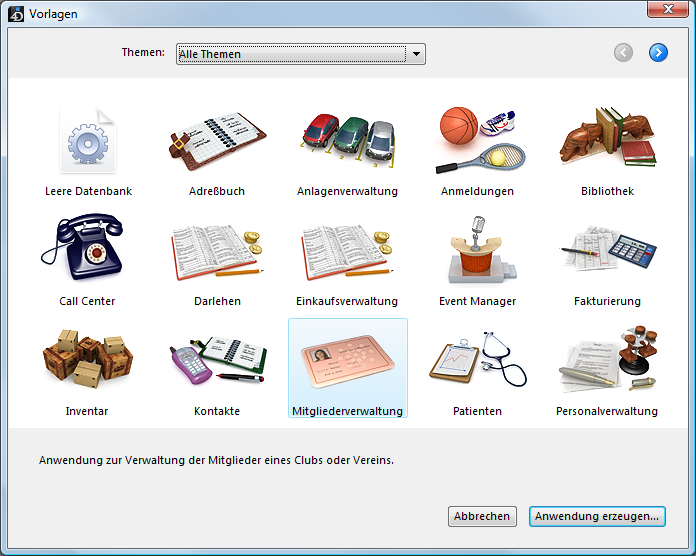Pick the Patienten stethoscope icon
The image size is (696, 556).
coord(477,362)
